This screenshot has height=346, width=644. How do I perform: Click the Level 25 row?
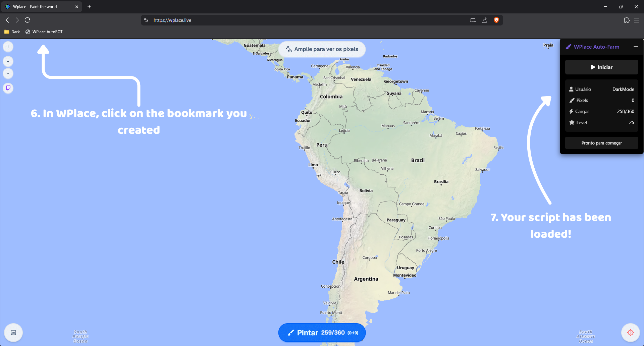tap(602, 122)
